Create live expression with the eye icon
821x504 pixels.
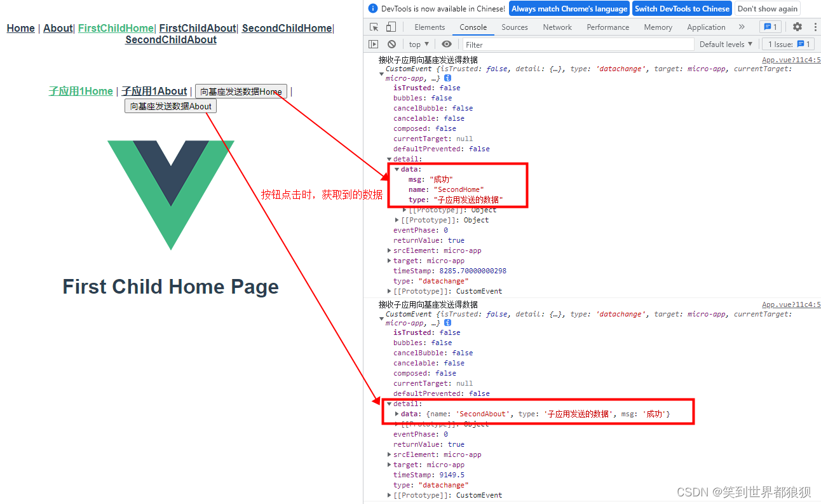click(447, 44)
